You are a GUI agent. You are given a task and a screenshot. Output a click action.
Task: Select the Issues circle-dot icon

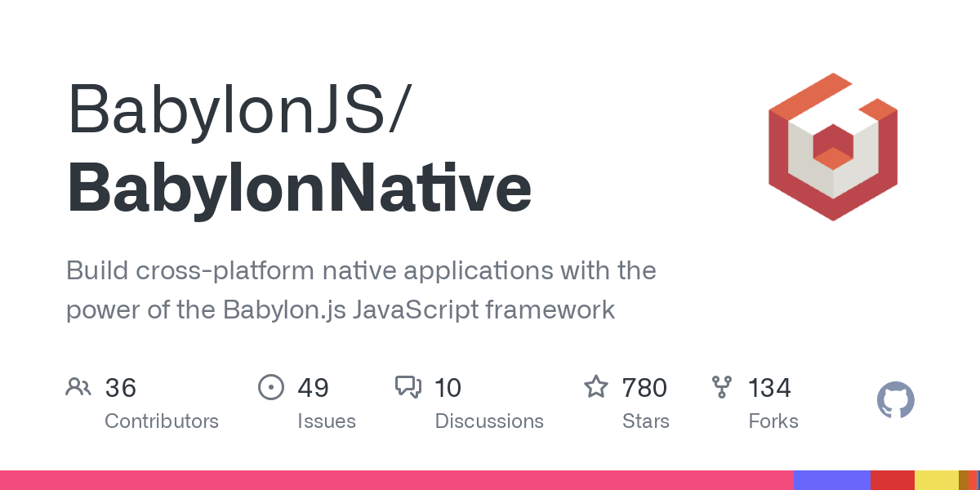point(270,386)
